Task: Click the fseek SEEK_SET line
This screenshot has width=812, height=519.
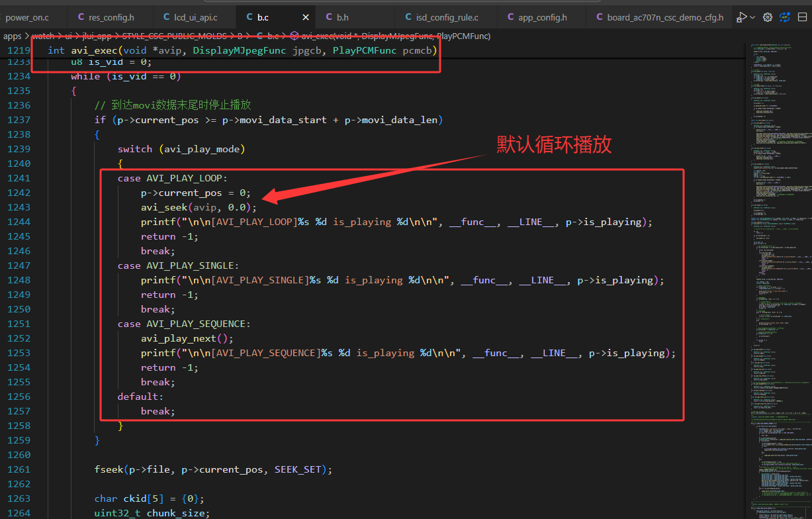Action: 213,469
